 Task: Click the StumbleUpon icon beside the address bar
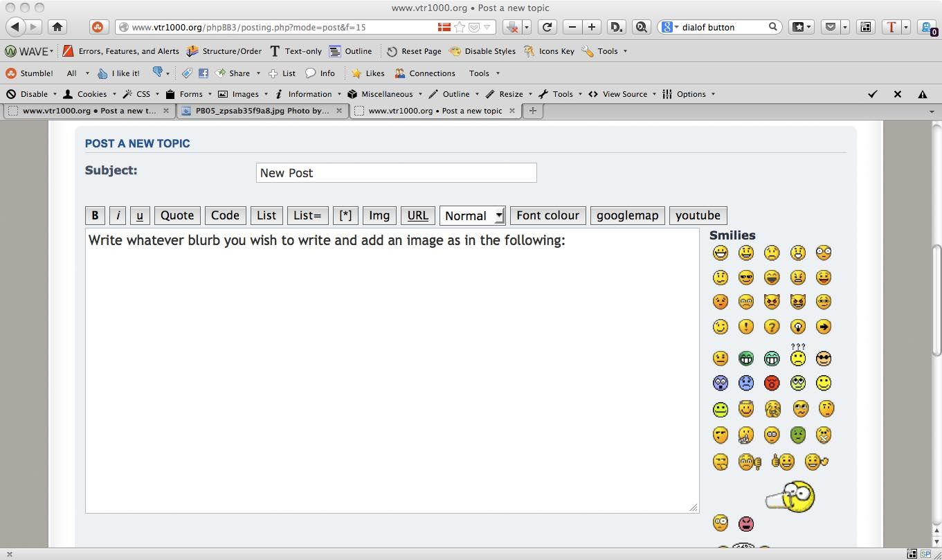pyautogui.click(x=98, y=27)
